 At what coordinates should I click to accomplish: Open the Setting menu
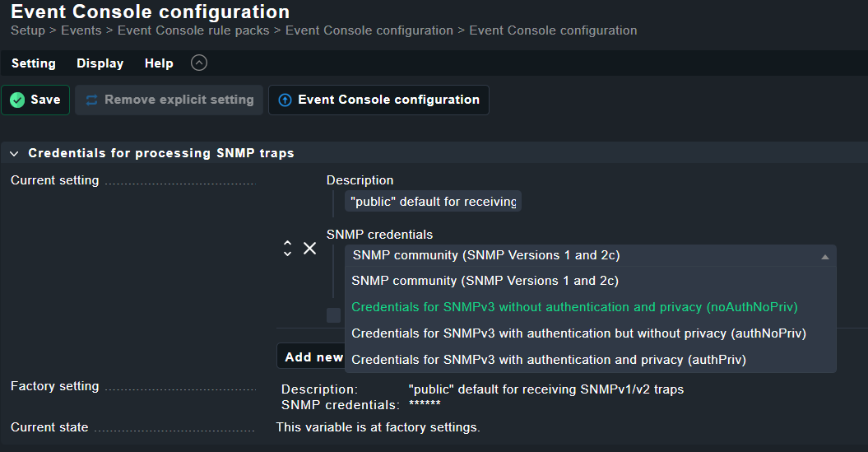[34, 63]
